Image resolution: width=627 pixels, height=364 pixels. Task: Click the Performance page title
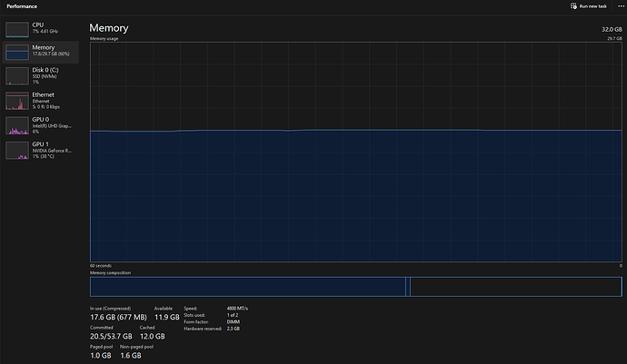tap(22, 6)
